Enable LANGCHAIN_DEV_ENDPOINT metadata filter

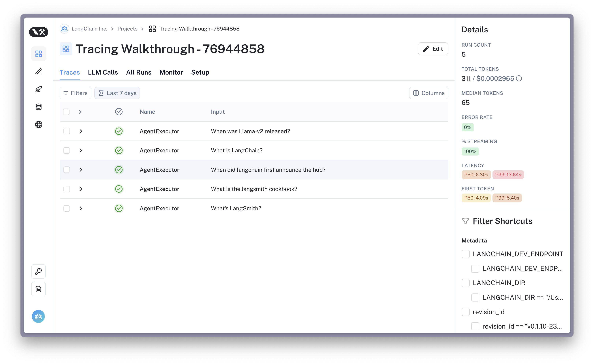[465, 254]
